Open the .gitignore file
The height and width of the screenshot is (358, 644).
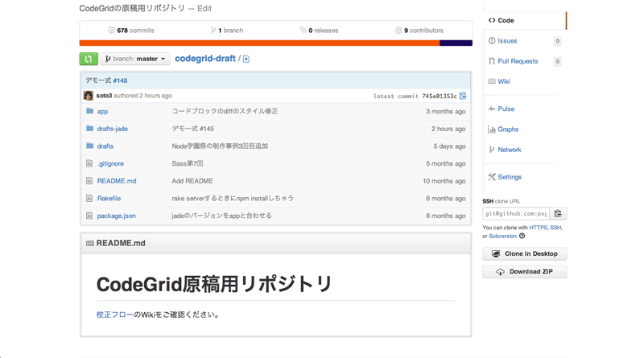pyautogui.click(x=110, y=163)
